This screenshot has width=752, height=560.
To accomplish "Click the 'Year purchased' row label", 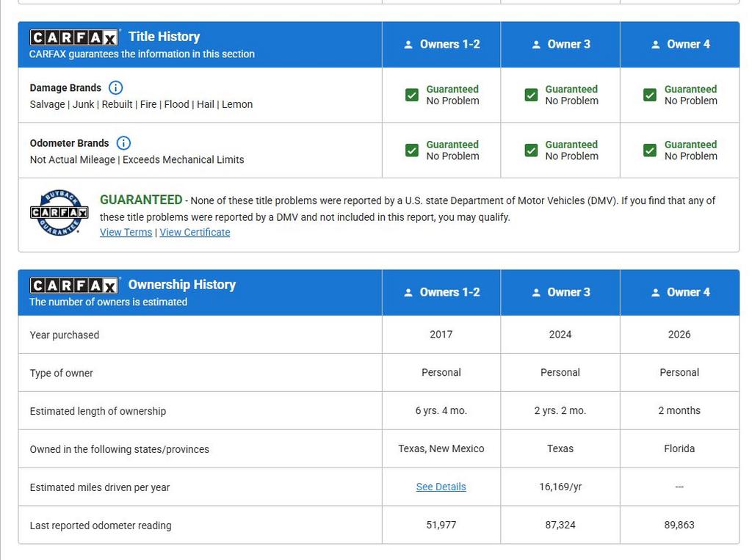I will (65, 335).
